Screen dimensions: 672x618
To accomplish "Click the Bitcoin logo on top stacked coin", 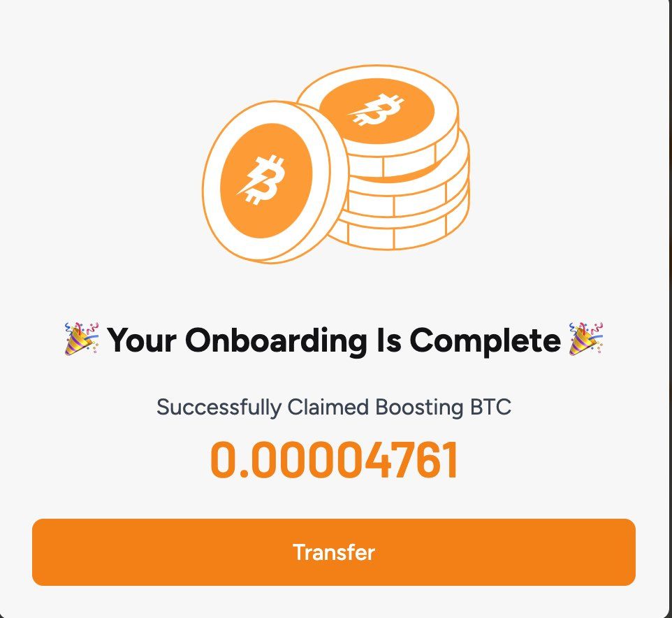I will (377, 110).
